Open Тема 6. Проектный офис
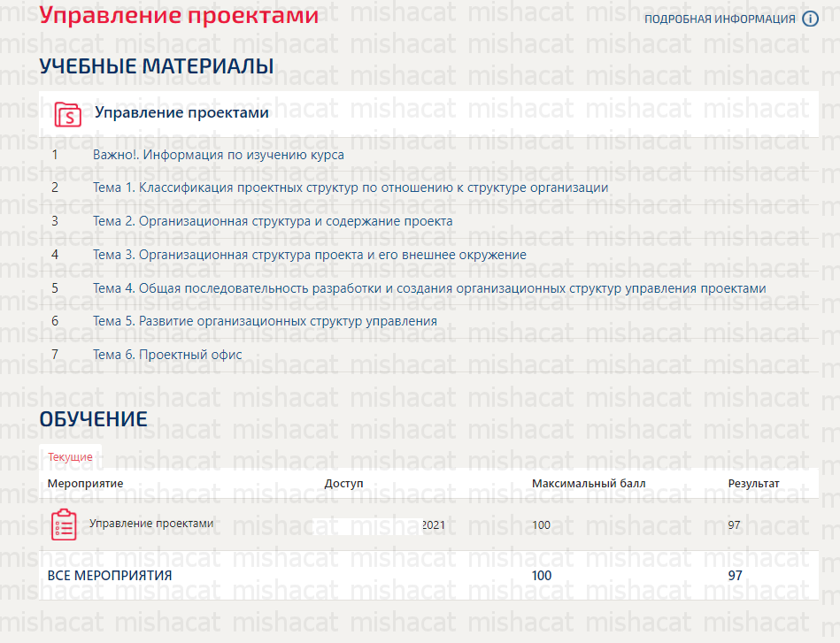 pos(167,355)
